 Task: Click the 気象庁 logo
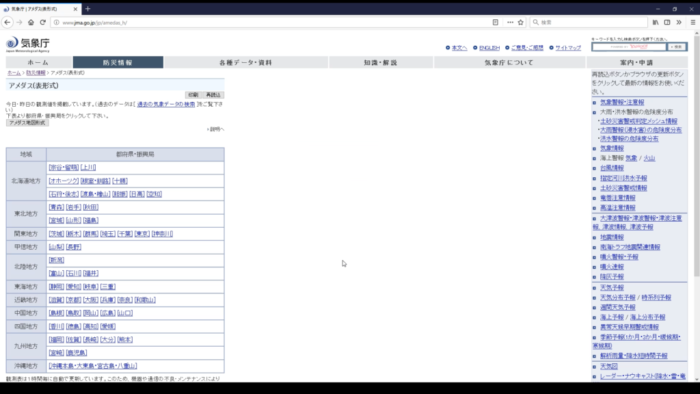coord(28,44)
